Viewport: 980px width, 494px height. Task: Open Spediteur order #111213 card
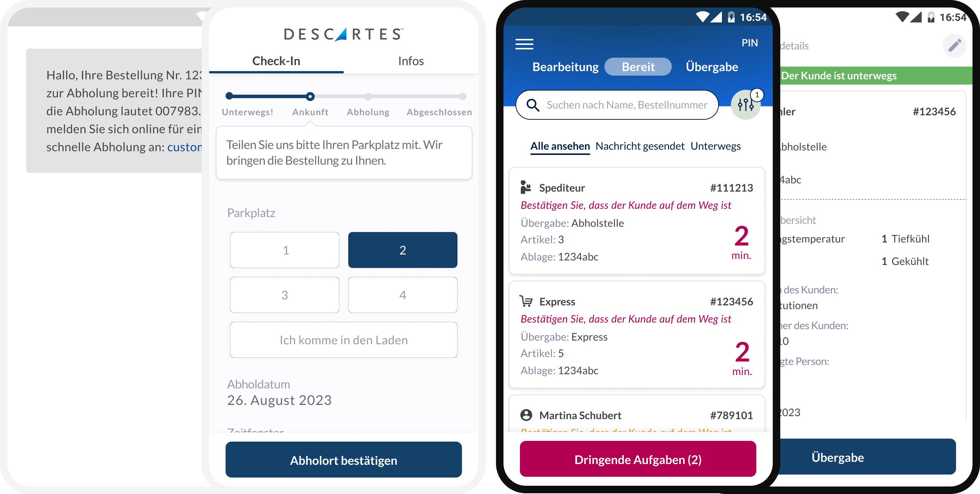[637, 221]
